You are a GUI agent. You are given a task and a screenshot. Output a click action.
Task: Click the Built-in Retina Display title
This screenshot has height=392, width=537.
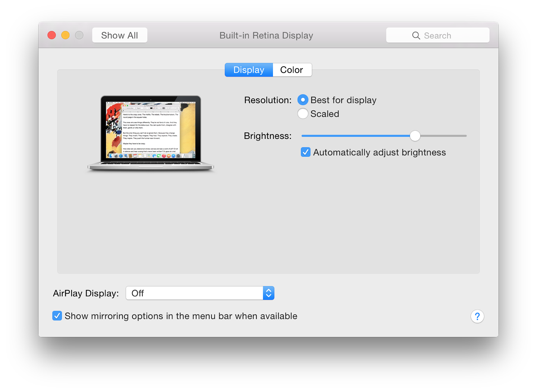266,35
